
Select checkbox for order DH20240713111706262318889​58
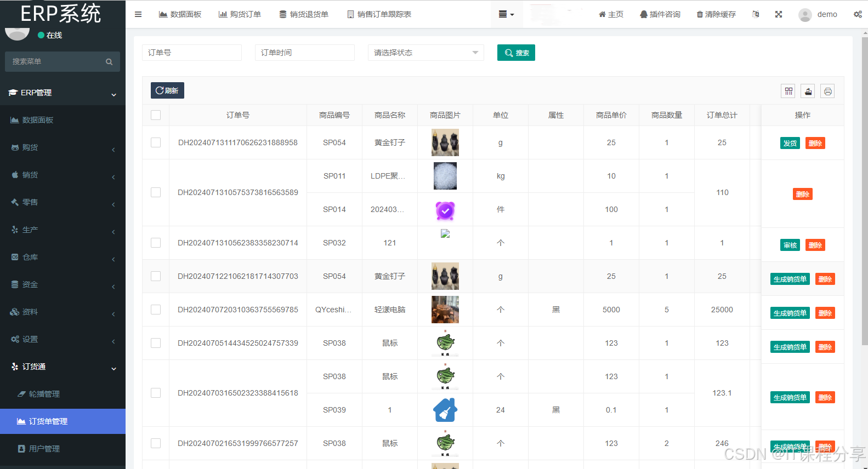click(x=156, y=142)
